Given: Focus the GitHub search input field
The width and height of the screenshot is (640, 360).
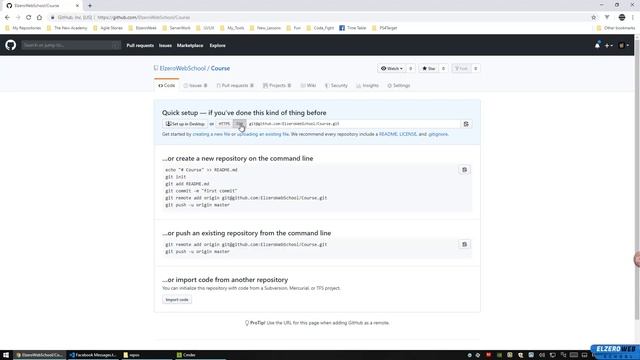Looking at the screenshot, I should [x=71, y=45].
